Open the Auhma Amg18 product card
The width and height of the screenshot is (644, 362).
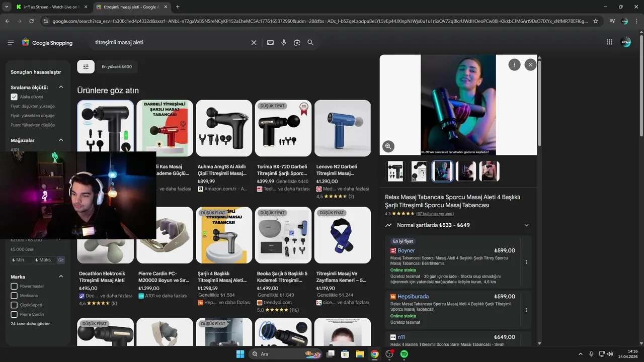224,146
